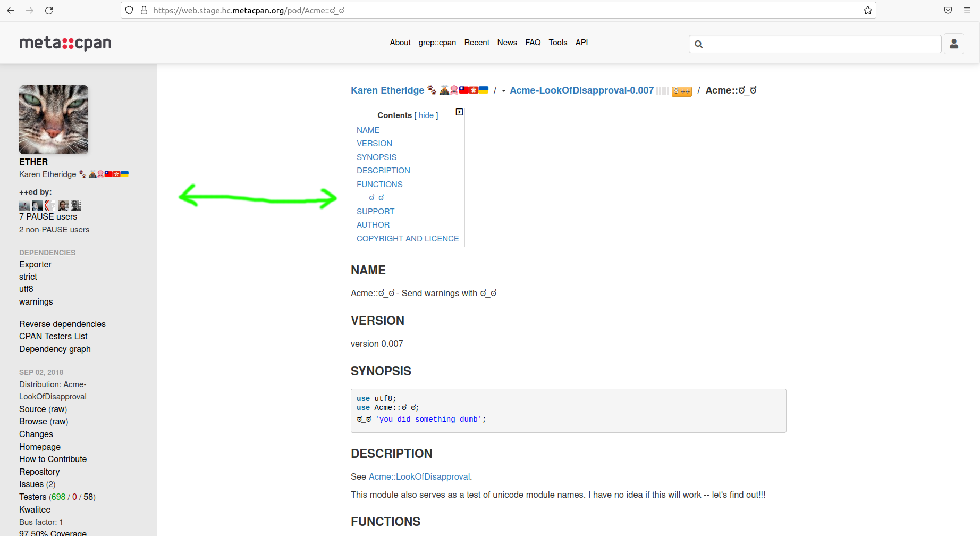The image size is (980, 536).
Task: Jump to DESCRIPTION in contents
Action: [x=383, y=171]
